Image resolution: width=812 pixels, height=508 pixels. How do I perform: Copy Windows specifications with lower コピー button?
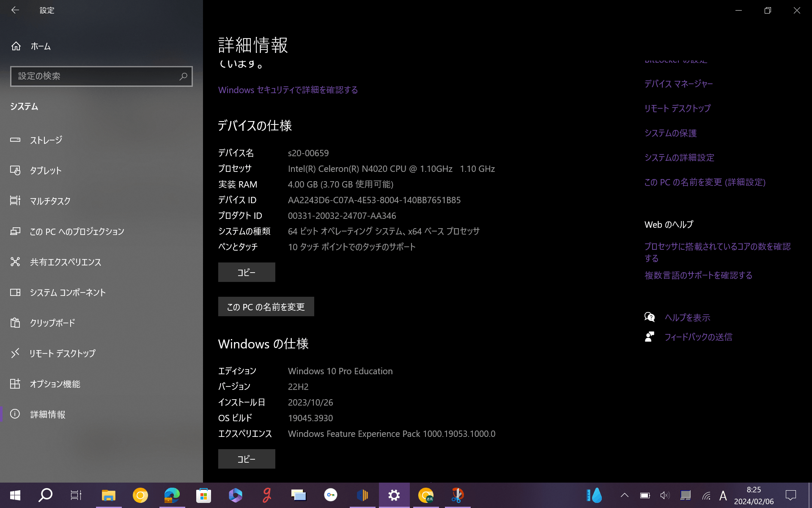pos(246,459)
